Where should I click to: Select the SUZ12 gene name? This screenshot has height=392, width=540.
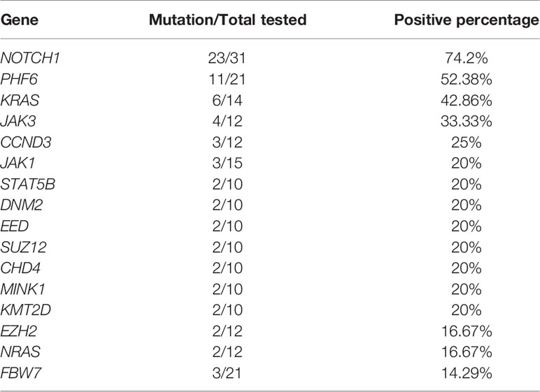click(x=23, y=247)
